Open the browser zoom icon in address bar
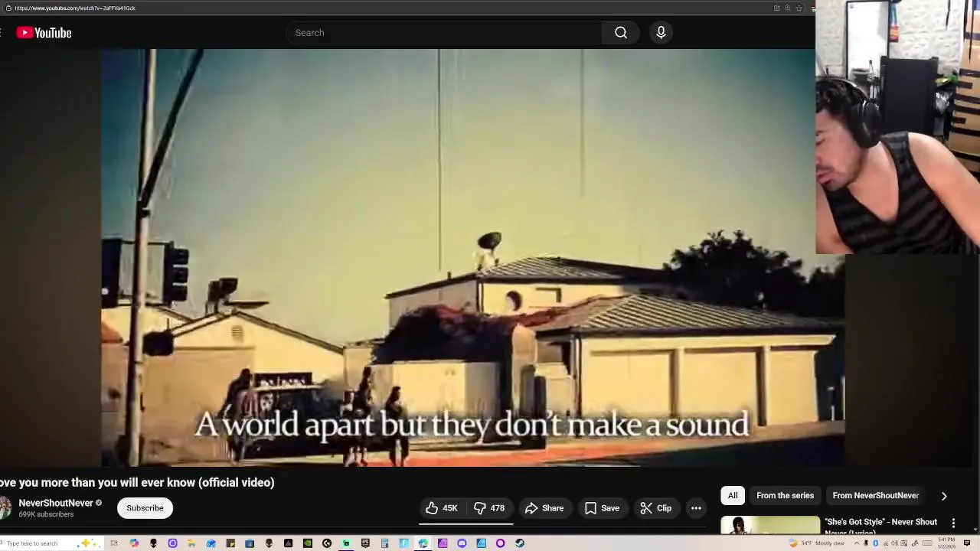980x551 pixels. point(787,8)
